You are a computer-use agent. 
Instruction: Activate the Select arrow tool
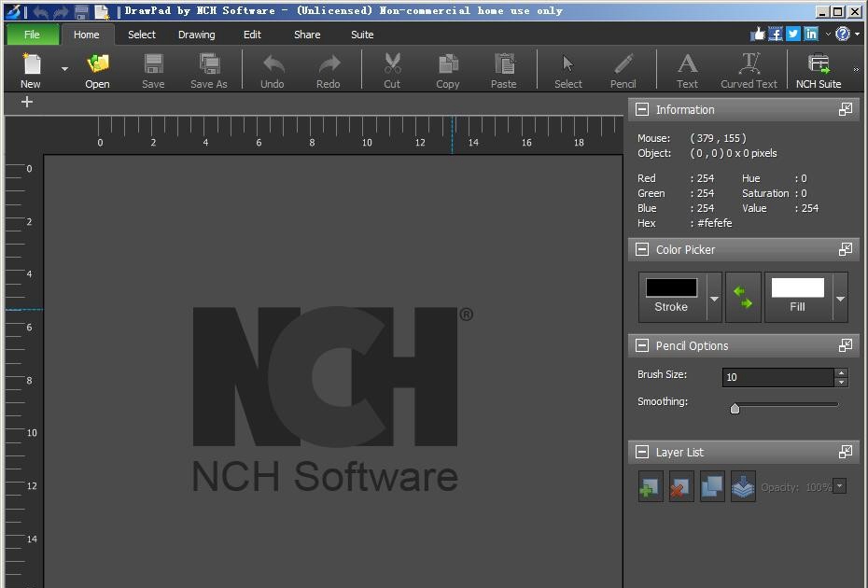(568, 70)
